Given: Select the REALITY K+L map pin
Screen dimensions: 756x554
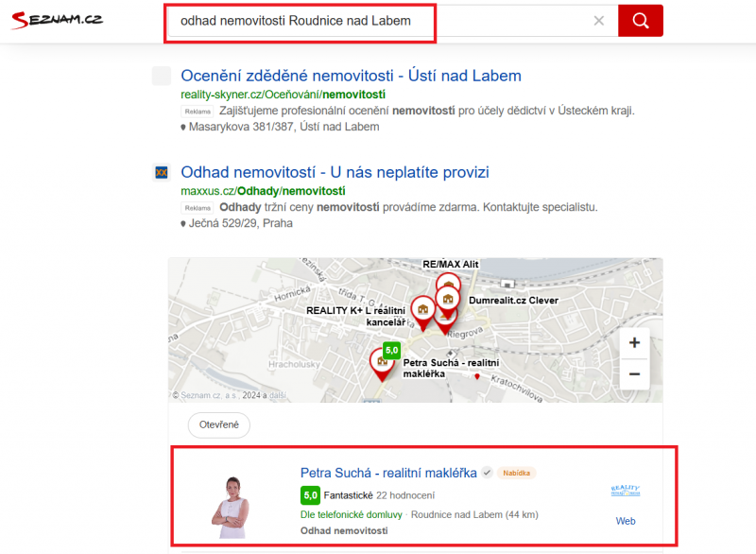Looking at the screenshot, I should 422,312.
